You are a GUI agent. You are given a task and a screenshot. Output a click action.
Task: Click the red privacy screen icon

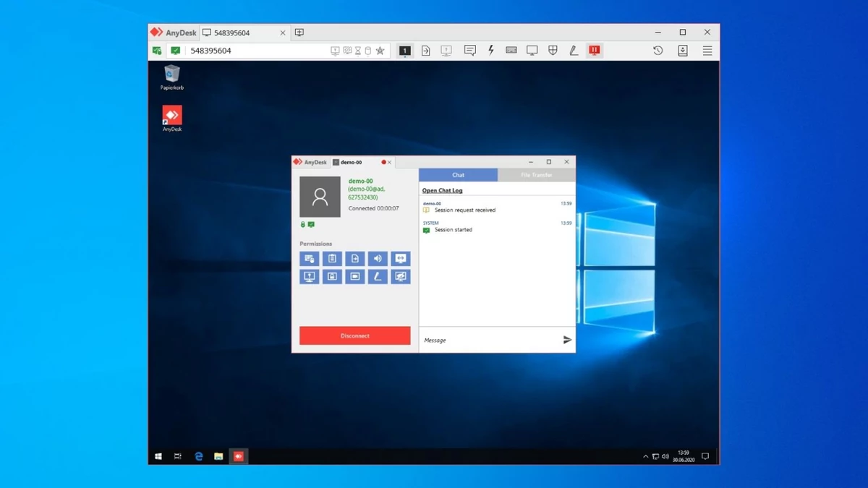tap(595, 51)
